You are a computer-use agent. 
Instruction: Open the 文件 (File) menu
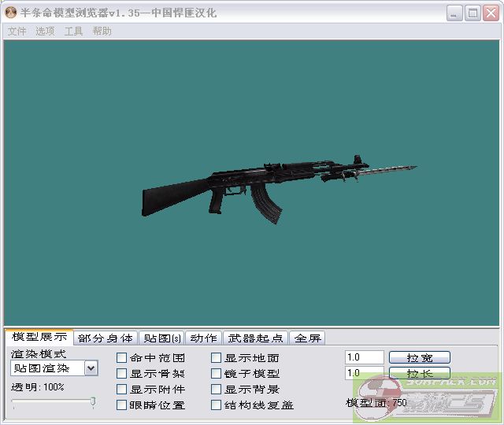pos(17,31)
